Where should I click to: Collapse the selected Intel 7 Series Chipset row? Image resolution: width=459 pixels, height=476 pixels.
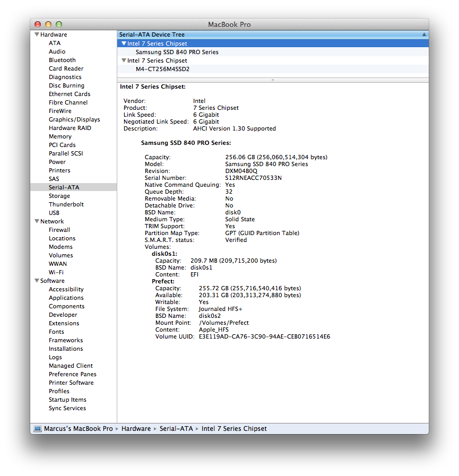pyautogui.click(x=124, y=44)
